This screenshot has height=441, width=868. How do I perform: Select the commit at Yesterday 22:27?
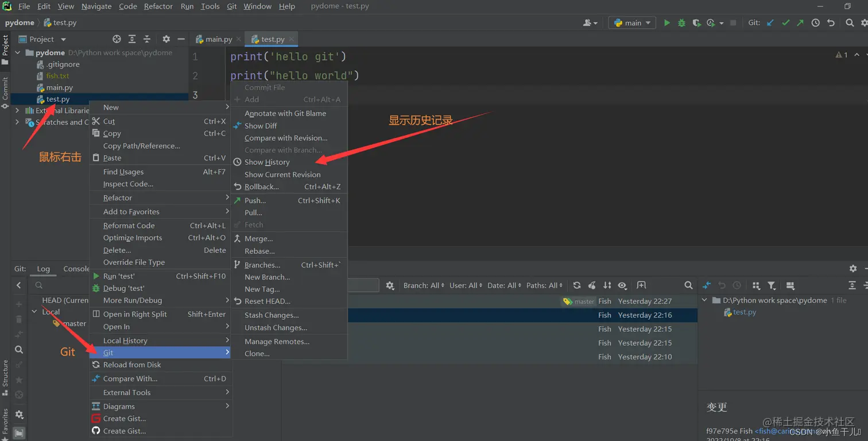click(522, 301)
